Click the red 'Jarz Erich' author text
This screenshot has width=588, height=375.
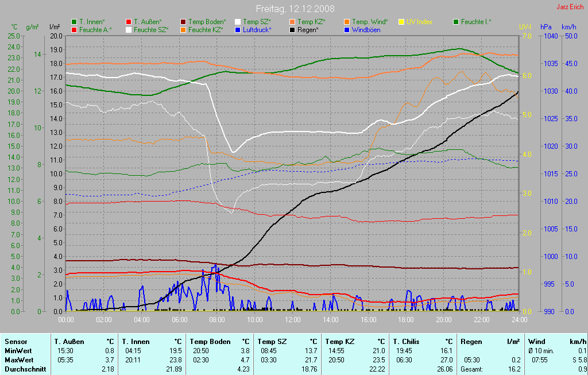(570, 7)
